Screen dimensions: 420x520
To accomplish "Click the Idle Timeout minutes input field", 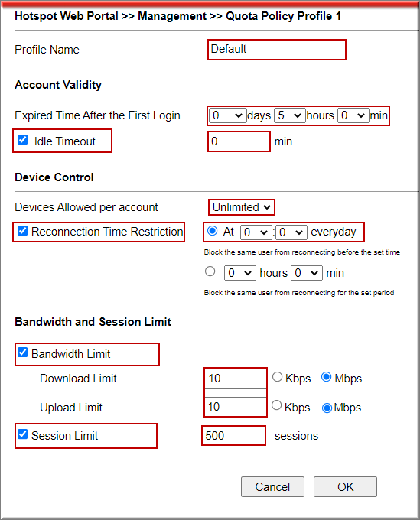I will pyautogui.click(x=239, y=141).
